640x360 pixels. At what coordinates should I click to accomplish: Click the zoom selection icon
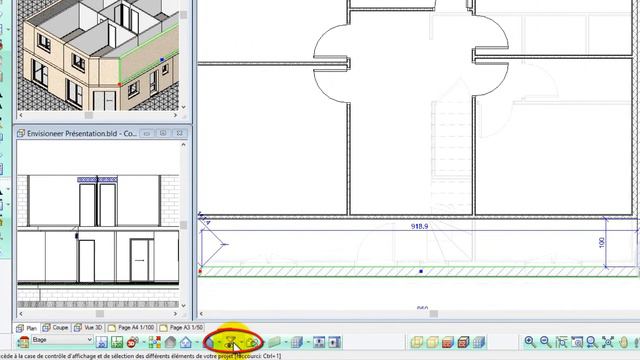[x=577, y=342]
